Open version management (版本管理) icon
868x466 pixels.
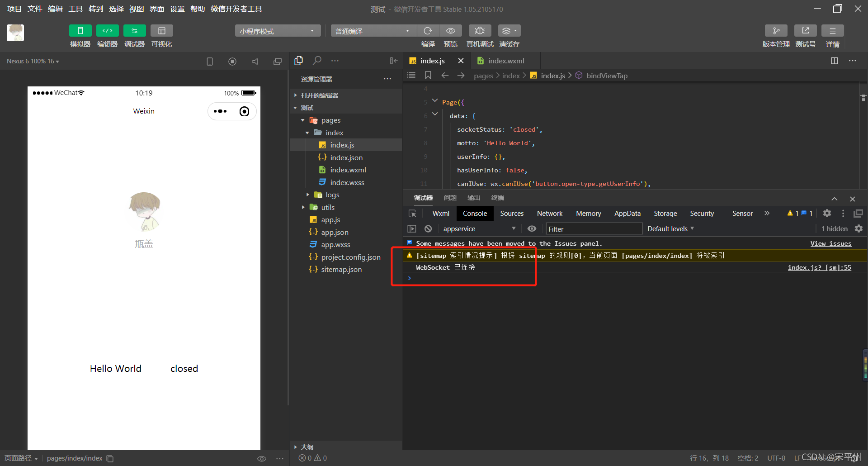click(x=776, y=31)
